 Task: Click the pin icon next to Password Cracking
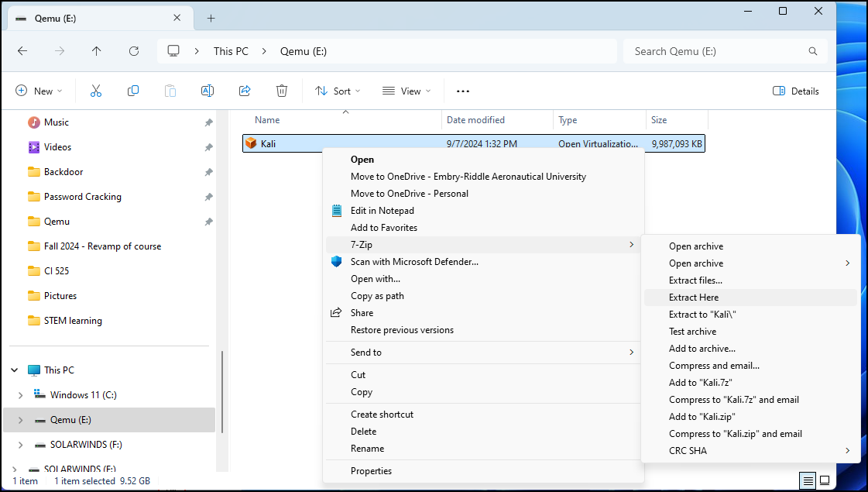click(209, 197)
